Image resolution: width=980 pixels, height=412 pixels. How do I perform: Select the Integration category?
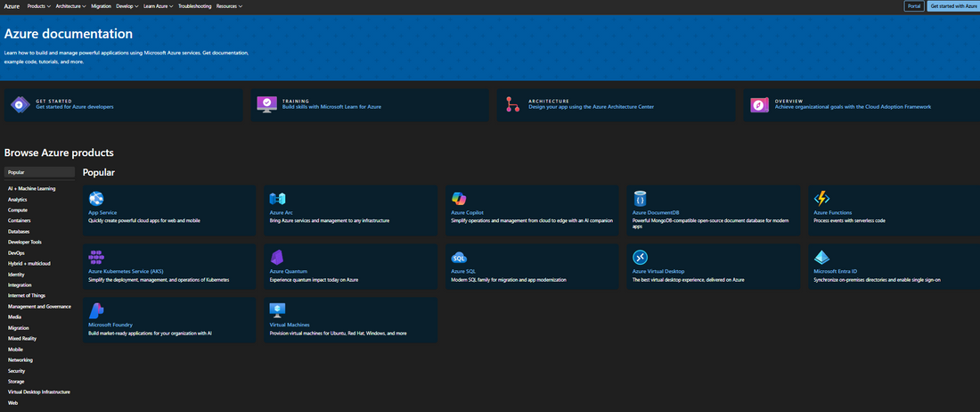[x=20, y=285]
